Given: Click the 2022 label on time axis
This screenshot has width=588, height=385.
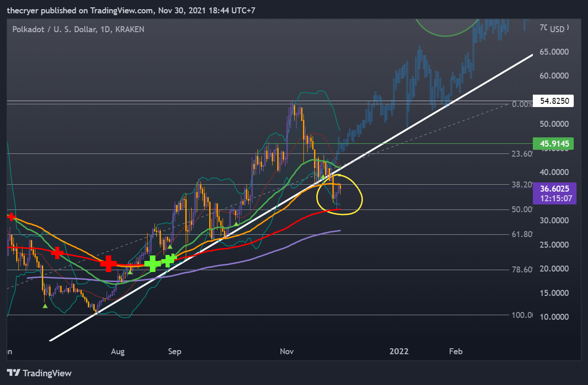Looking at the screenshot, I should point(399,351).
